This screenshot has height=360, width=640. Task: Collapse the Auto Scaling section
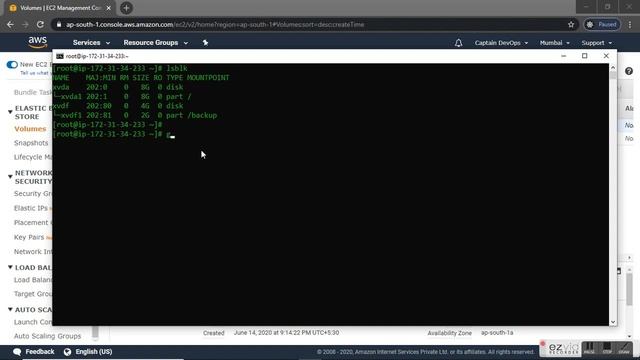pyautogui.click(x=10, y=309)
